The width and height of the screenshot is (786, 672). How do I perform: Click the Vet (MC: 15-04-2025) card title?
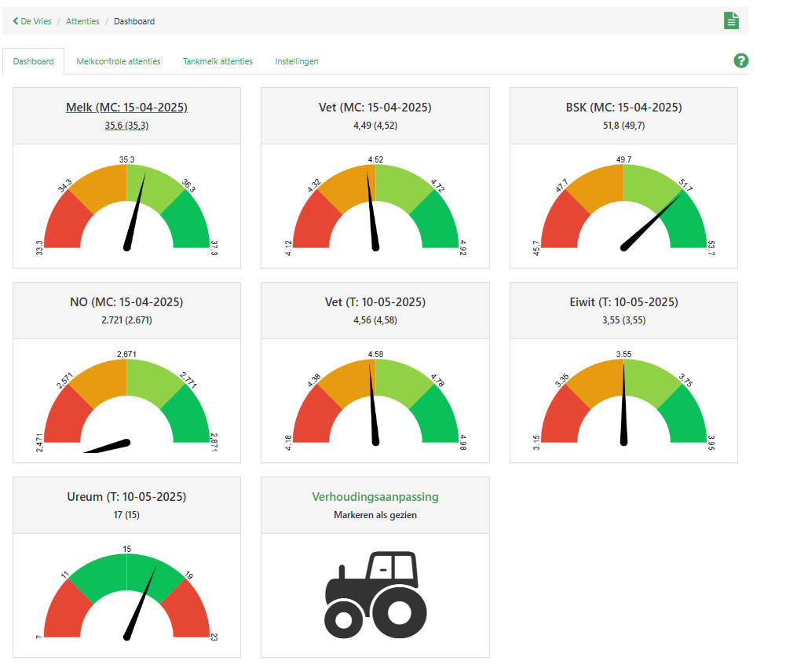click(375, 108)
